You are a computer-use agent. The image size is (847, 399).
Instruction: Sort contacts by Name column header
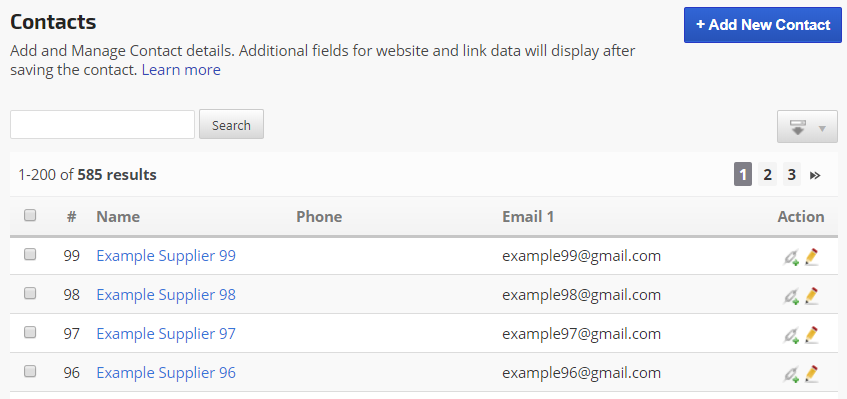[x=118, y=217]
